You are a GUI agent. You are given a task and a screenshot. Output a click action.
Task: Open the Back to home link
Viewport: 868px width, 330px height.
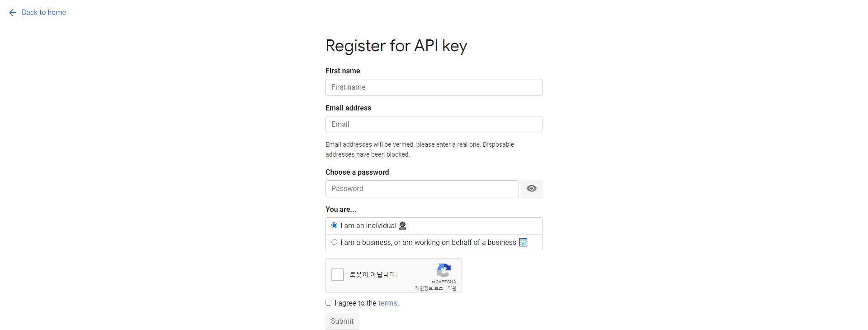44,13
